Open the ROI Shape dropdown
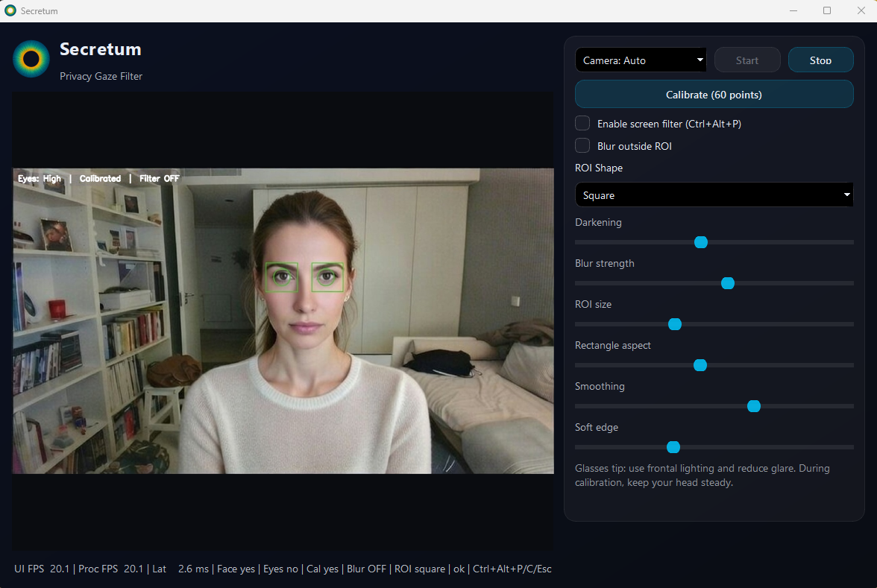This screenshot has height=588, width=877. click(x=714, y=195)
